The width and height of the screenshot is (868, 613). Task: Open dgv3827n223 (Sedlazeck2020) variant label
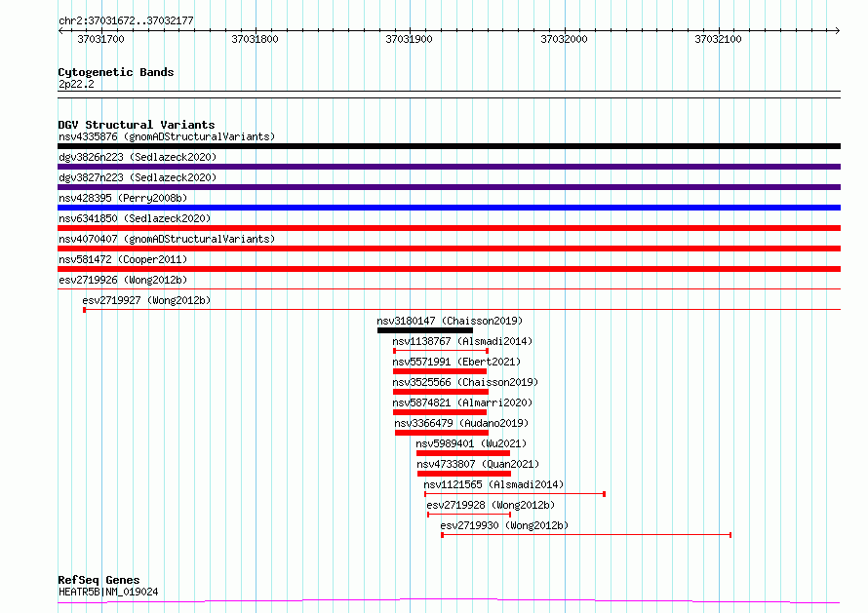[x=138, y=177]
